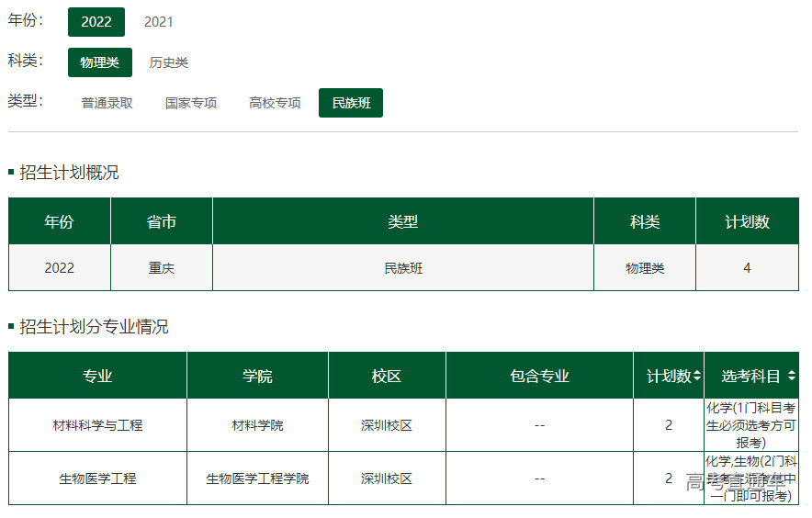
Task: Click the 专业 column header
Action: click(x=97, y=376)
